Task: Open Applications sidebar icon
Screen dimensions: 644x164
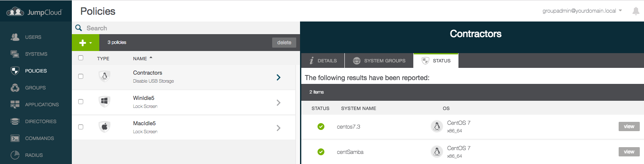Action: 15,105
